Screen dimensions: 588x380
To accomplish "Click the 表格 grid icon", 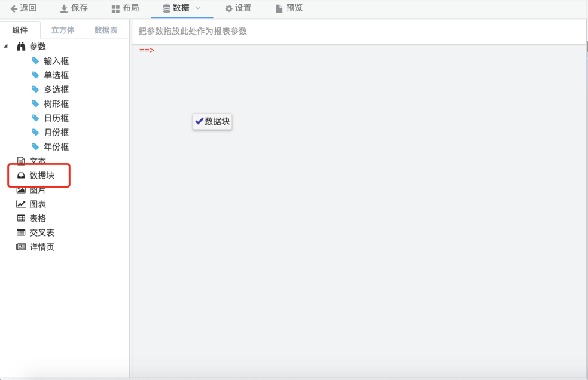I will (x=21, y=219).
